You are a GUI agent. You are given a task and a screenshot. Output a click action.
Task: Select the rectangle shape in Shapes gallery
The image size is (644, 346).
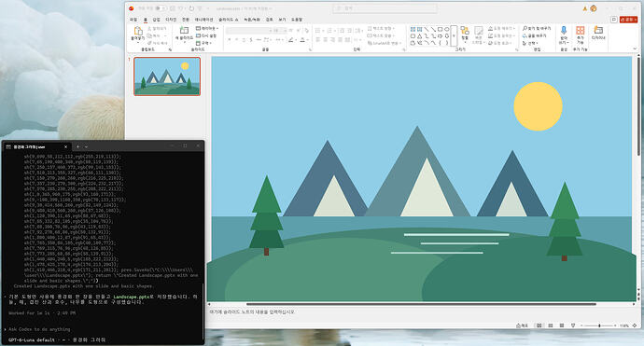440,29
